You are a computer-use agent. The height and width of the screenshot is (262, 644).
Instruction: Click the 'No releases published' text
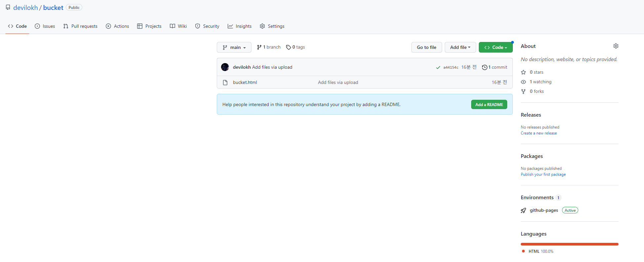click(x=540, y=127)
